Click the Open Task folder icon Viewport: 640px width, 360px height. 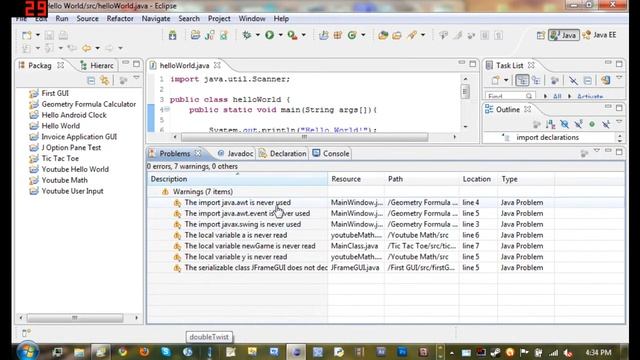point(397,36)
